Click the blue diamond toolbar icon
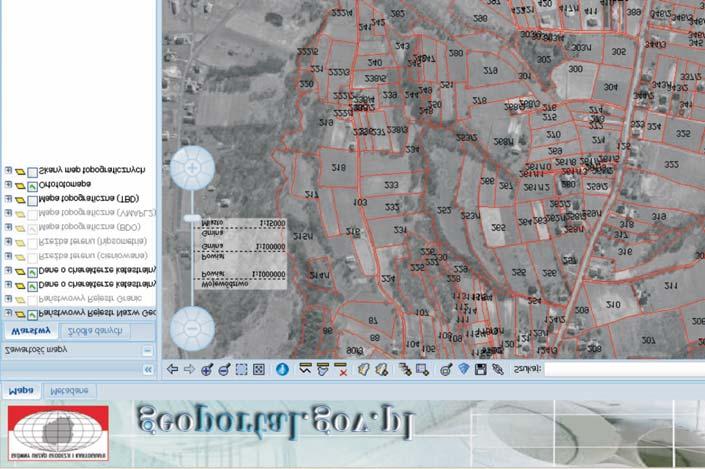 (463, 369)
